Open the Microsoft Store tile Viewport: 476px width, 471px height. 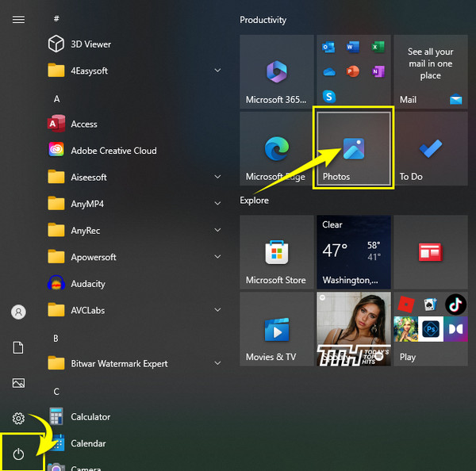[277, 252]
